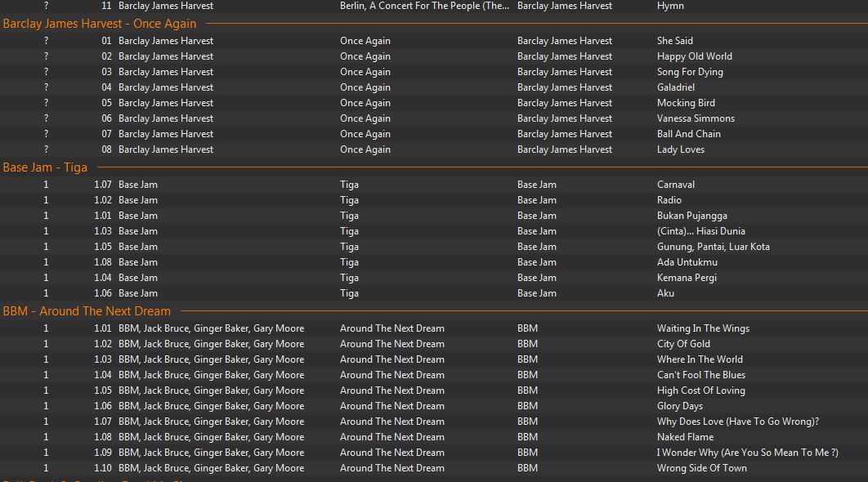
Task: Select 'I Wonder Why (Are You So Mean To Me ?)'
Action: coord(747,453)
